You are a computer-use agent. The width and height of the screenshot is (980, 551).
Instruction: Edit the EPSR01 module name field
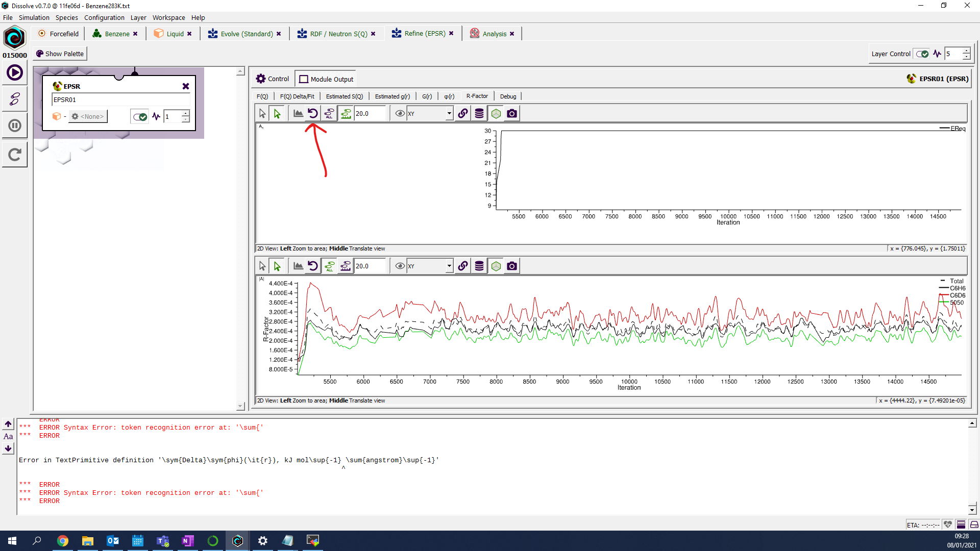point(120,99)
